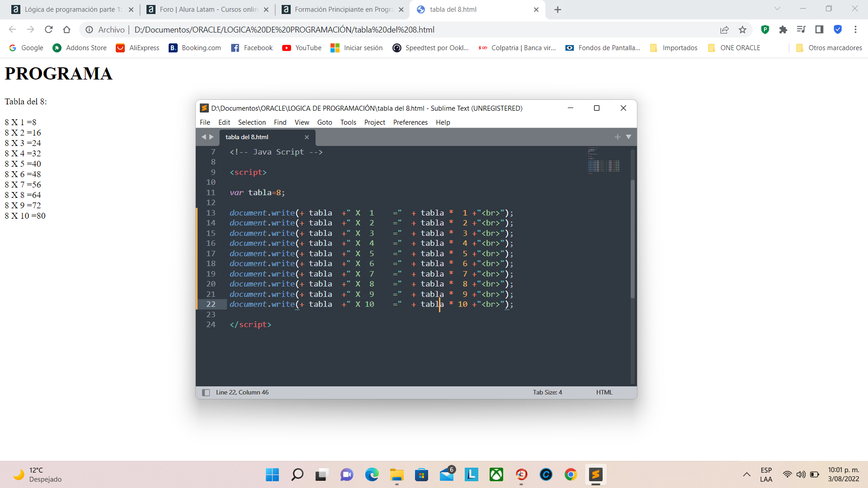This screenshot has height=488, width=868.
Task: Open Sublime Text taskbar icon
Action: coord(595,474)
